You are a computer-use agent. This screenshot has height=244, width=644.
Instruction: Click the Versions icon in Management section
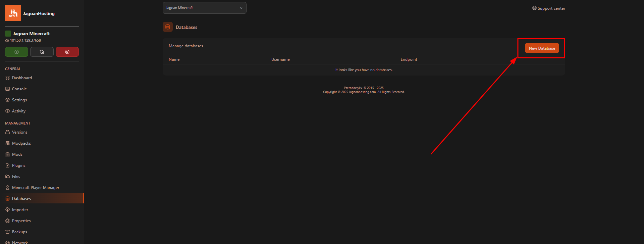pyautogui.click(x=7, y=132)
